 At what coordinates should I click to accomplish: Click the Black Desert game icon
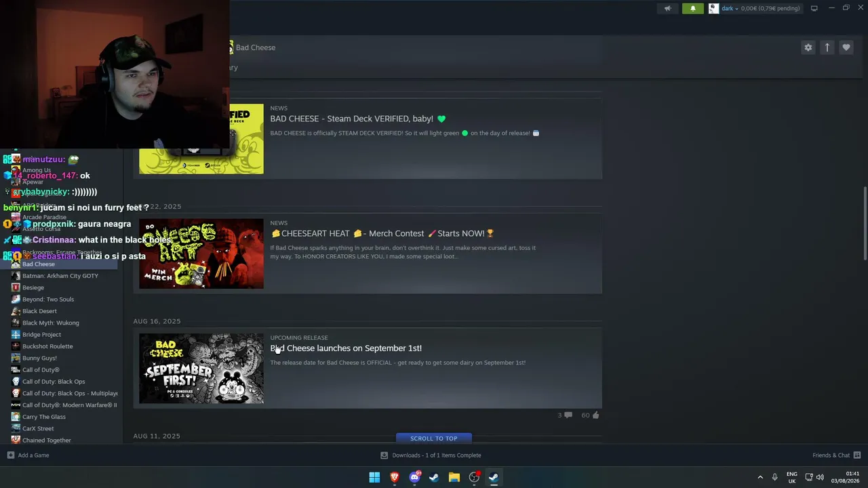[x=16, y=311]
